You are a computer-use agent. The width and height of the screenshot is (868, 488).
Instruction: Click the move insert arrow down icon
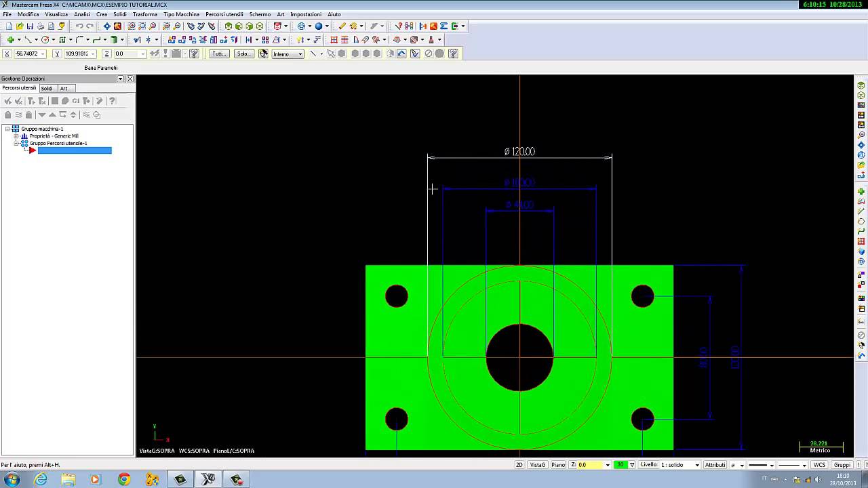(x=41, y=115)
